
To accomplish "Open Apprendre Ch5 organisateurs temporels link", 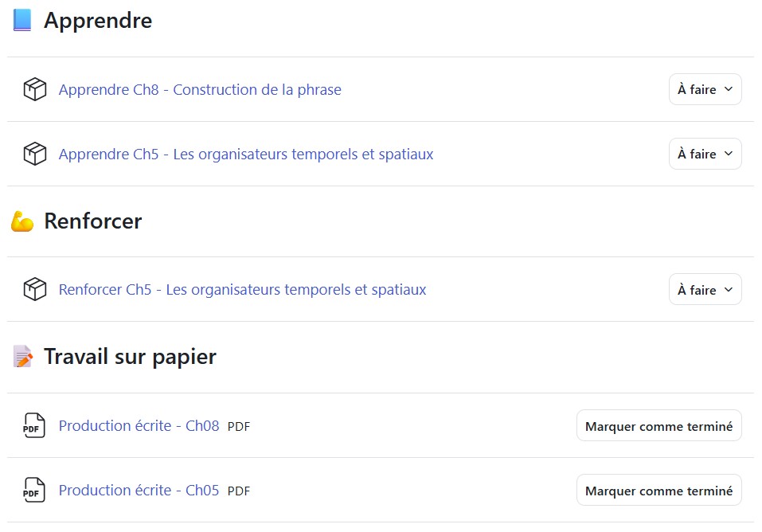I will click(246, 154).
